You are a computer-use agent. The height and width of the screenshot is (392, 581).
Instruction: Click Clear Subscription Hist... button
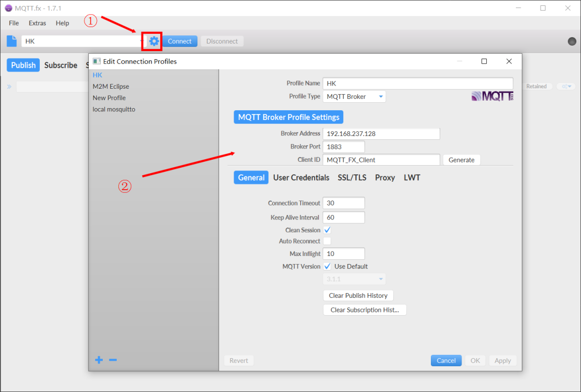tap(365, 310)
